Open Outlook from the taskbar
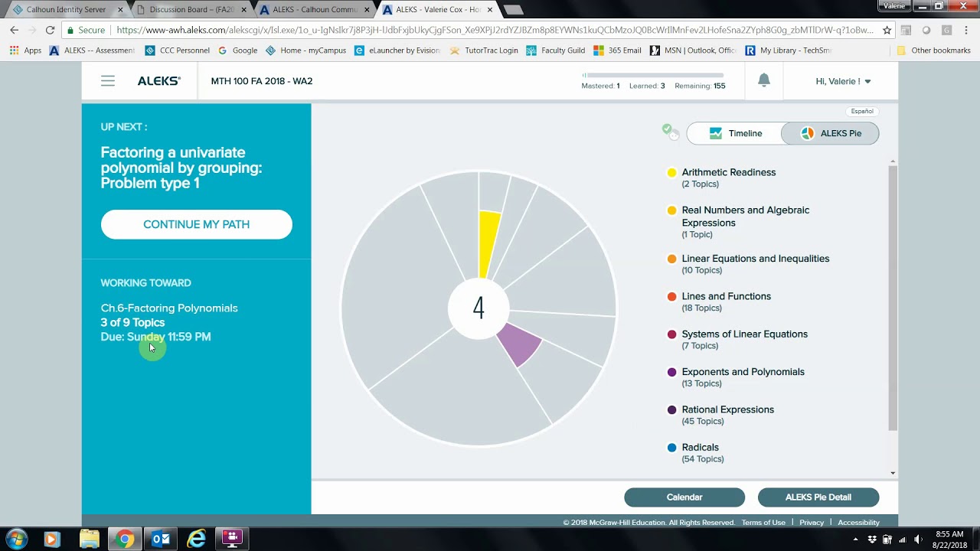This screenshot has width=980, height=551. [x=161, y=539]
